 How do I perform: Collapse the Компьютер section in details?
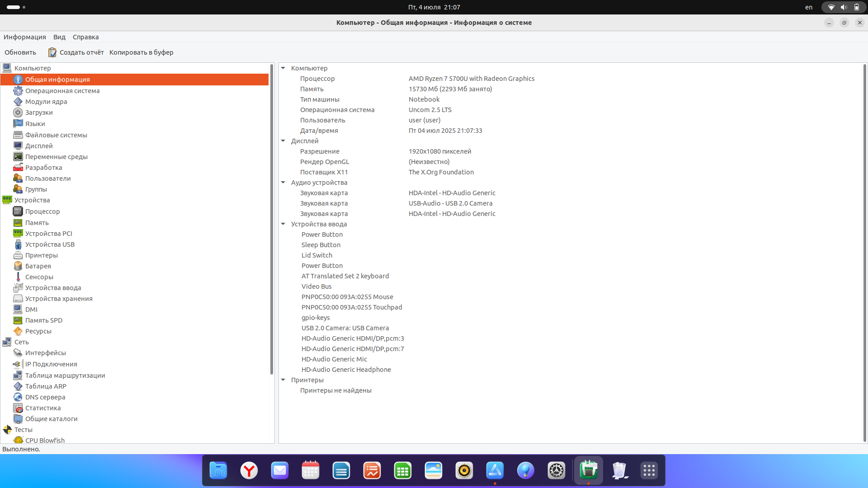click(283, 68)
